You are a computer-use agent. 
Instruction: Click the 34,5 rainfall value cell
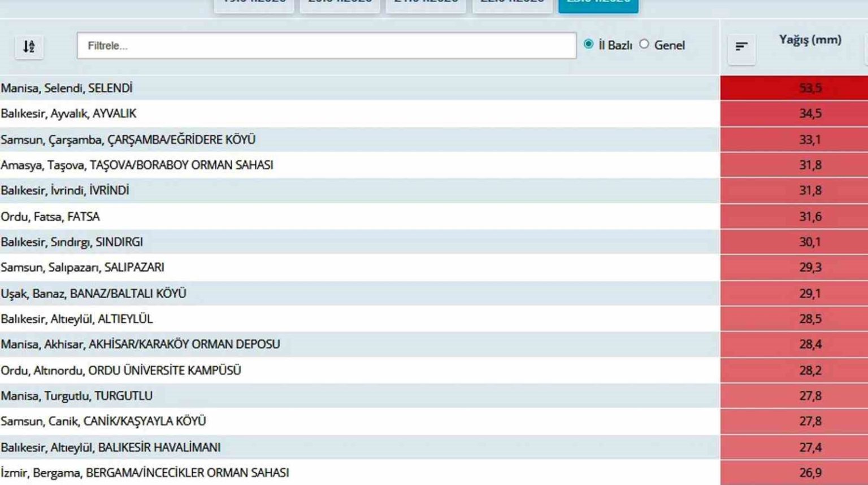point(810,113)
